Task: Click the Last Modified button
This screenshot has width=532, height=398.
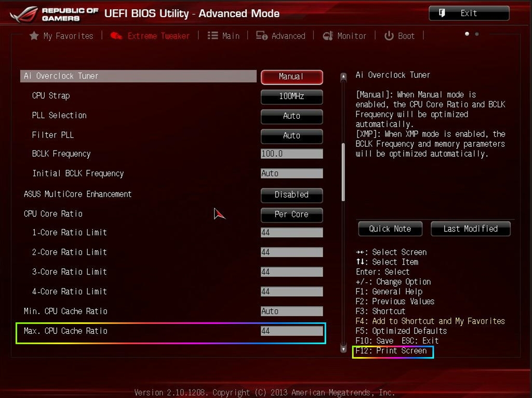Action: tap(471, 229)
